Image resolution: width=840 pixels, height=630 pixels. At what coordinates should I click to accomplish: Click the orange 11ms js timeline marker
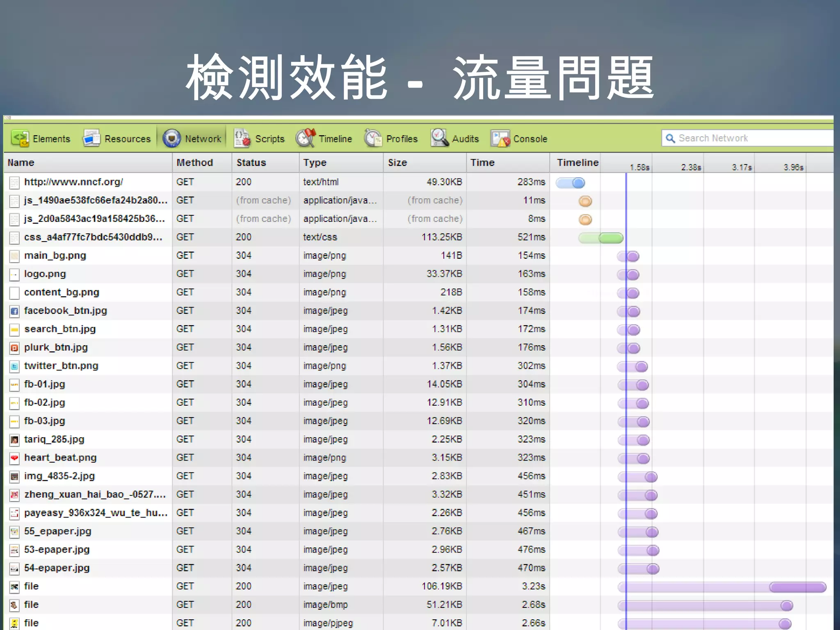585,201
